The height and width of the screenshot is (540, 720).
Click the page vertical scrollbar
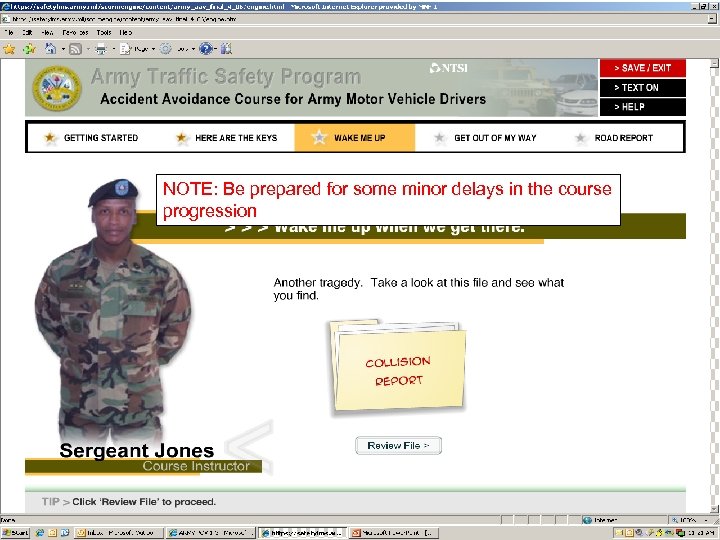pyautogui.click(x=714, y=286)
